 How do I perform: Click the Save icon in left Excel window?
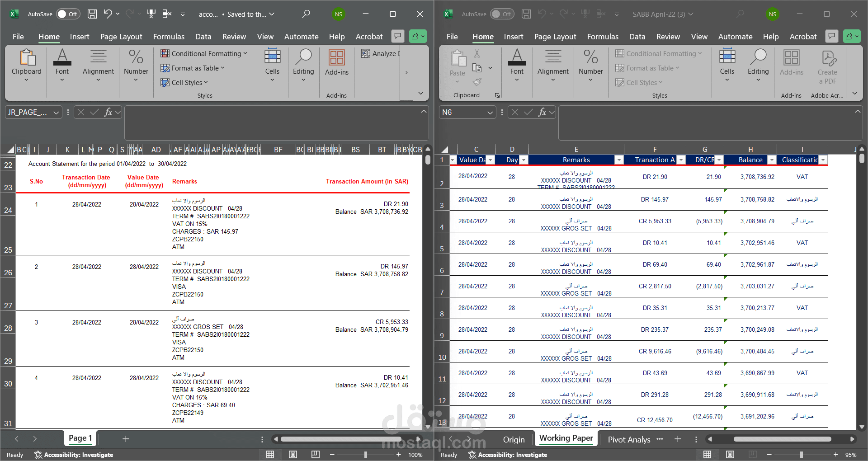coord(92,14)
